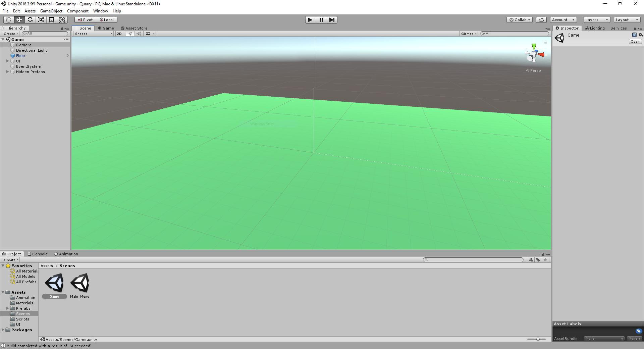The image size is (644, 349).
Task: Click the Open button in Inspector
Action: pyautogui.click(x=635, y=42)
